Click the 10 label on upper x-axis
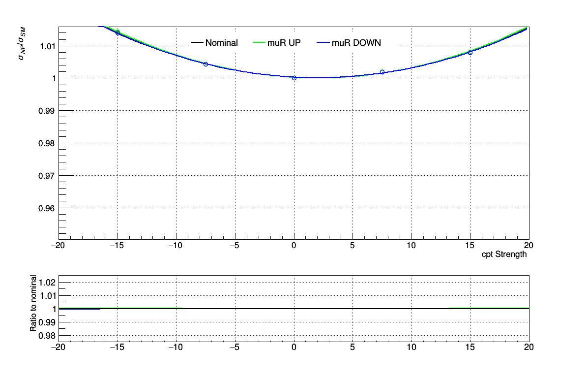 [x=412, y=245]
